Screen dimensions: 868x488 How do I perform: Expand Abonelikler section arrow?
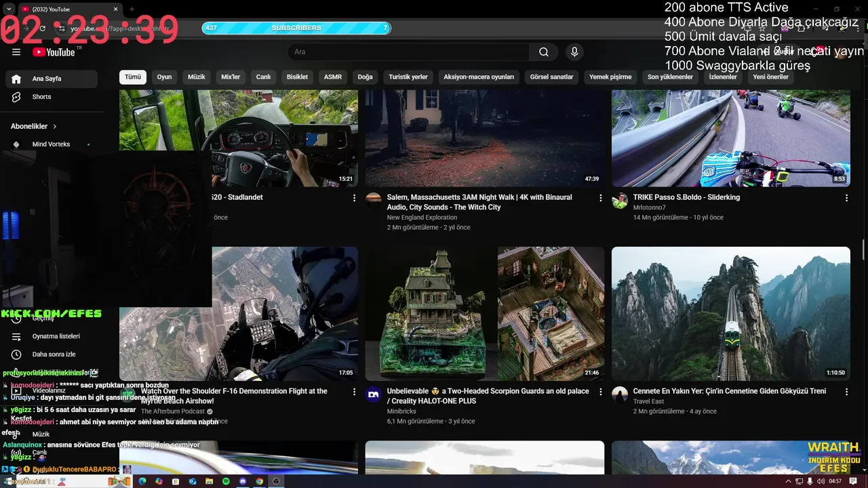click(55, 127)
